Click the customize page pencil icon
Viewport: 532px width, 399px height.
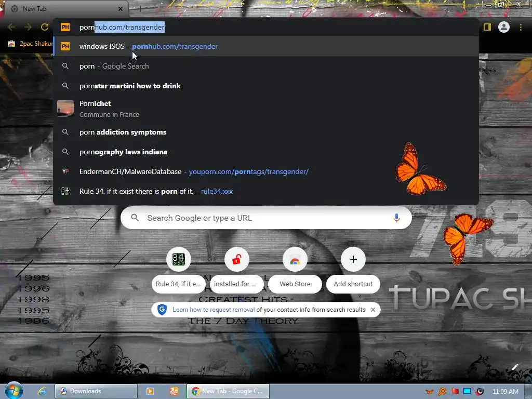click(515, 367)
